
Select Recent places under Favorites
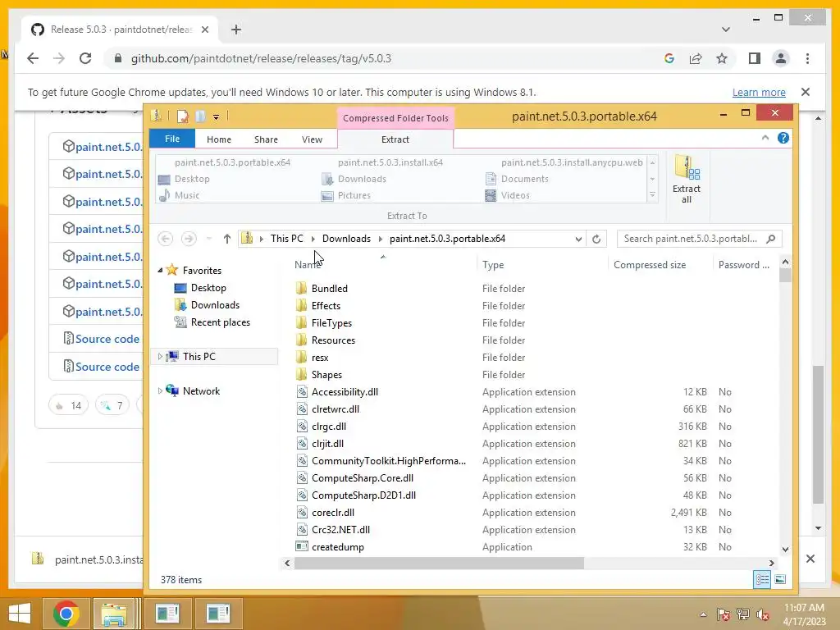coord(220,322)
